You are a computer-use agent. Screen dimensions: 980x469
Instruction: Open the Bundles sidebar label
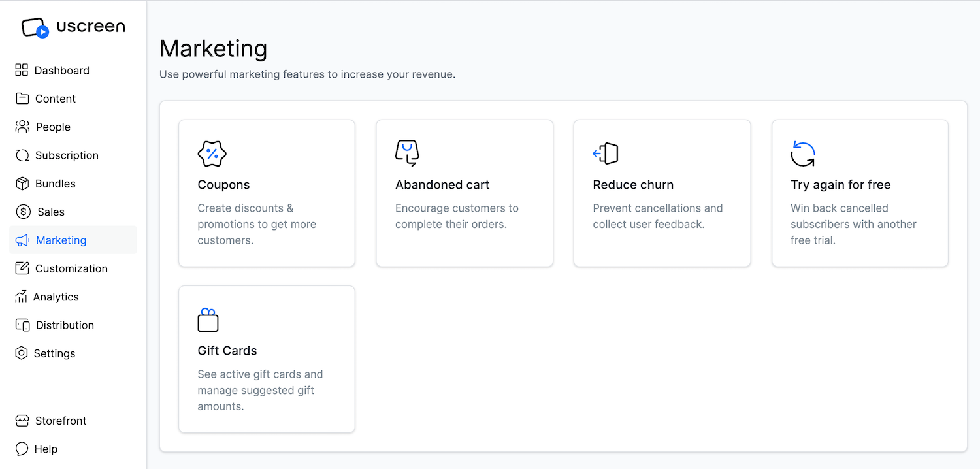[56, 184]
